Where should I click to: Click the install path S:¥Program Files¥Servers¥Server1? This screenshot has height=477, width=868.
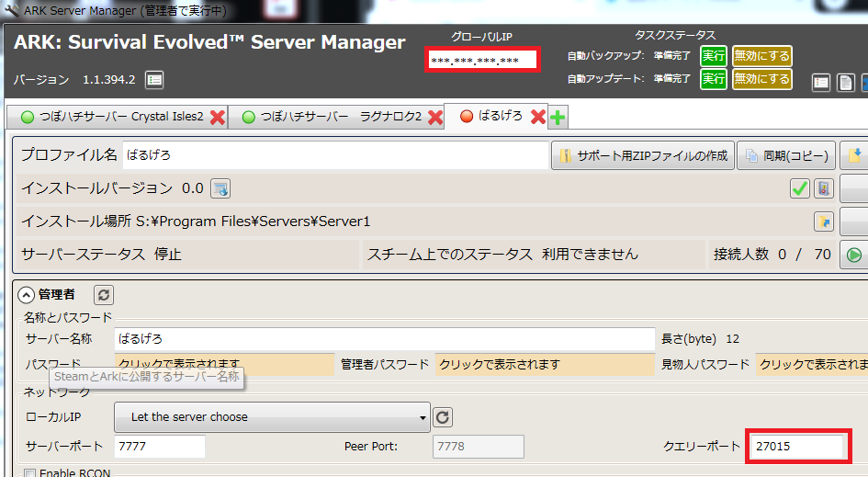(x=253, y=221)
